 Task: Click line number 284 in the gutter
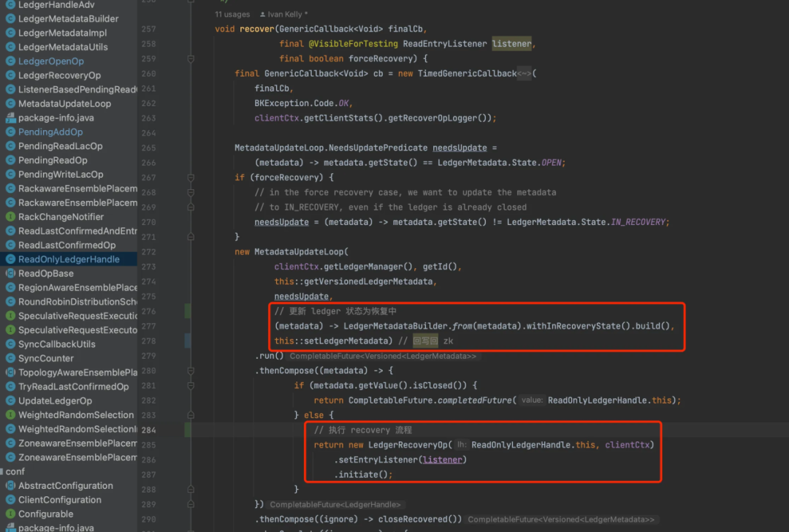pos(148,430)
